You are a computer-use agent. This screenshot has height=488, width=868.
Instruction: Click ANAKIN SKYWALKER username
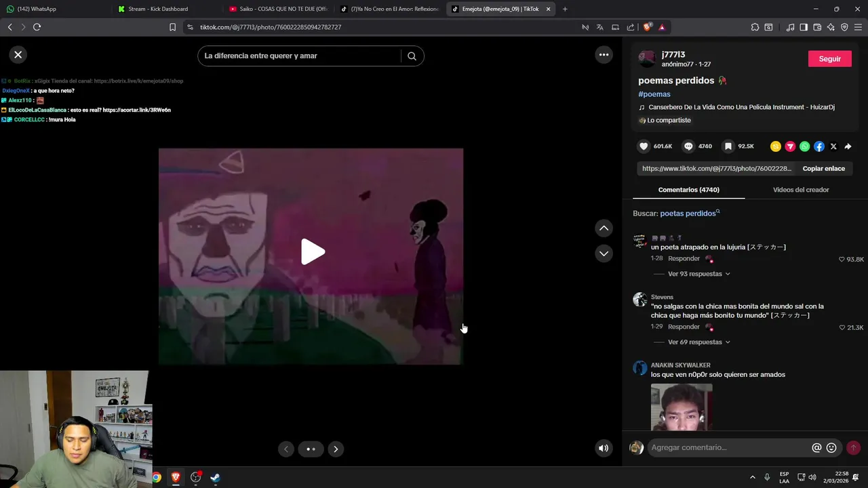click(680, 365)
